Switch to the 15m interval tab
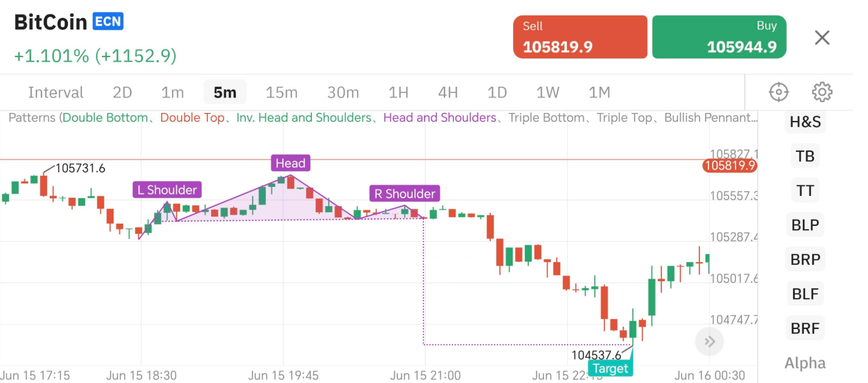 point(281,92)
